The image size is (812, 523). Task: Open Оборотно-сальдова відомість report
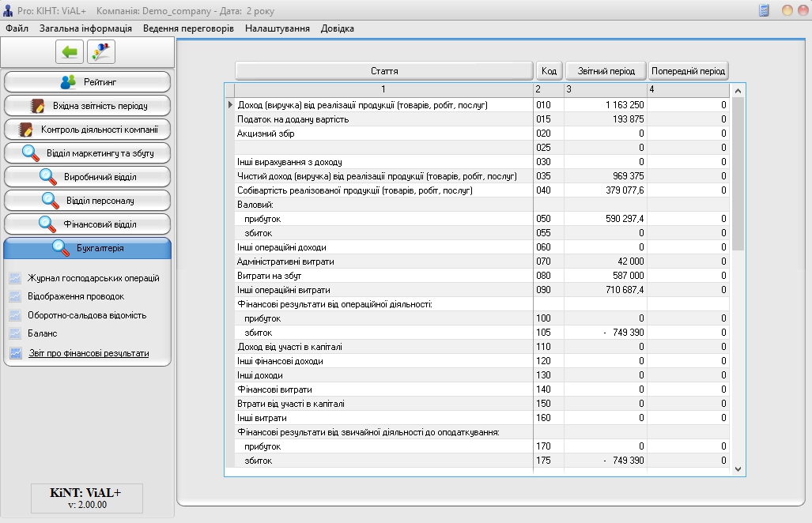tap(86, 315)
